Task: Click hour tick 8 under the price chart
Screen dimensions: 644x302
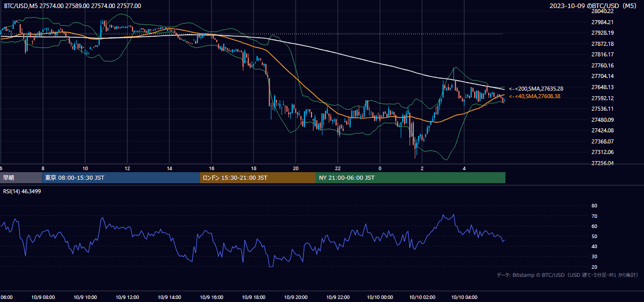Action: click(43, 168)
